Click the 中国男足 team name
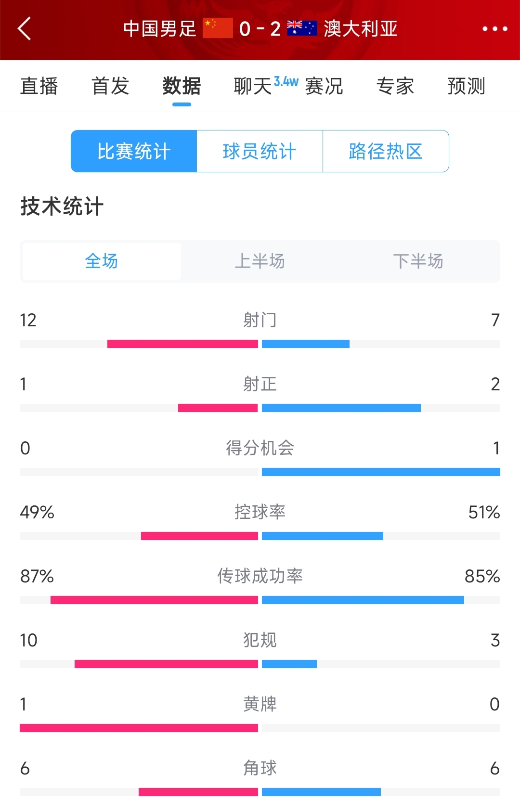520x812 pixels. (x=161, y=29)
